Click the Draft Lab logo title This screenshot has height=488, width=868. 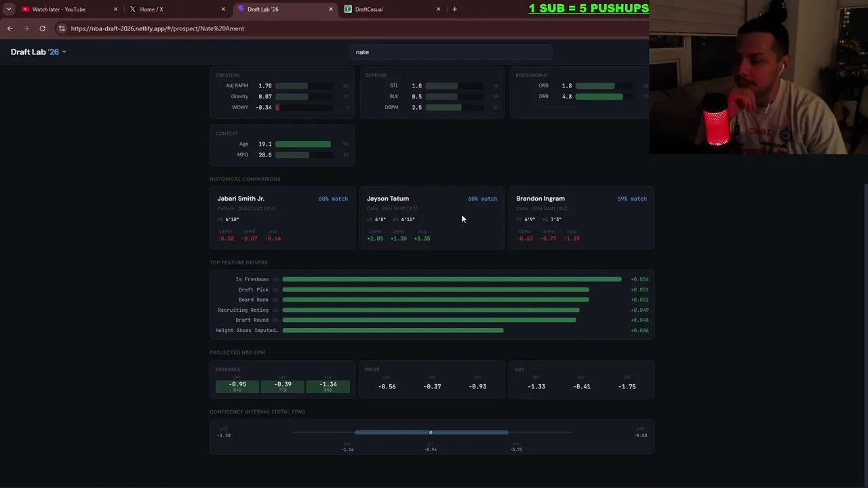35,52
